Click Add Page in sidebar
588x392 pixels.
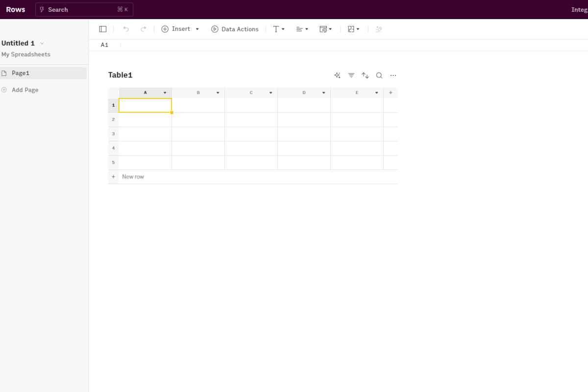pos(24,90)
